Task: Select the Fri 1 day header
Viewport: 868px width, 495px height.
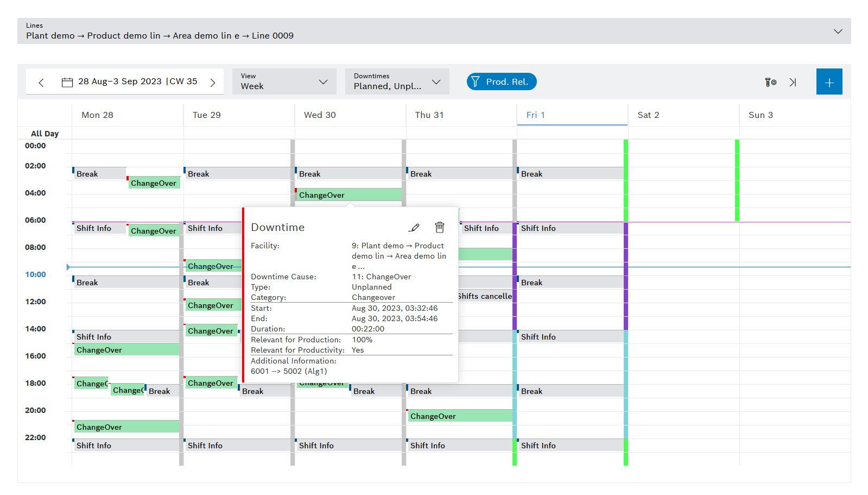Action: (572, 115)
